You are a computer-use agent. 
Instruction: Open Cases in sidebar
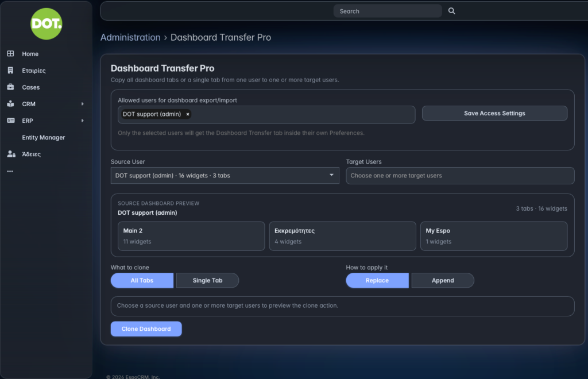(31, 87)
